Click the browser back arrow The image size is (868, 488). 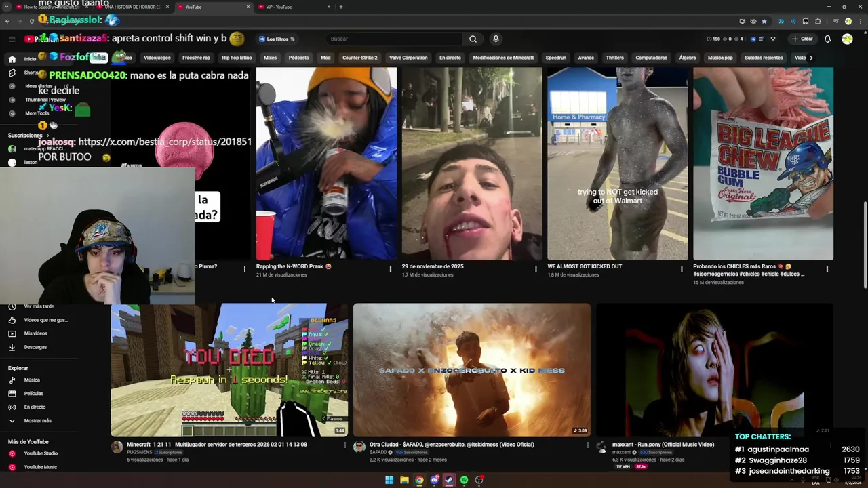[x=8, y=21]
